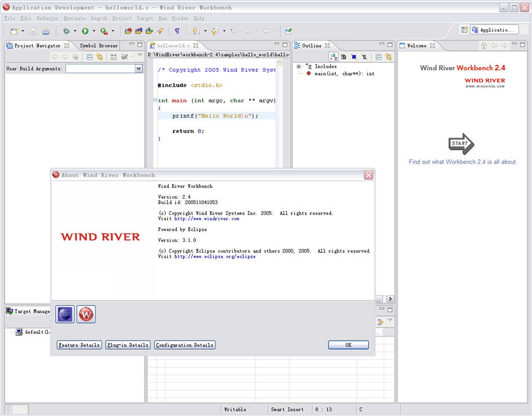Open the Next Annotation dropdown arrow

click(x=205, y=31)
